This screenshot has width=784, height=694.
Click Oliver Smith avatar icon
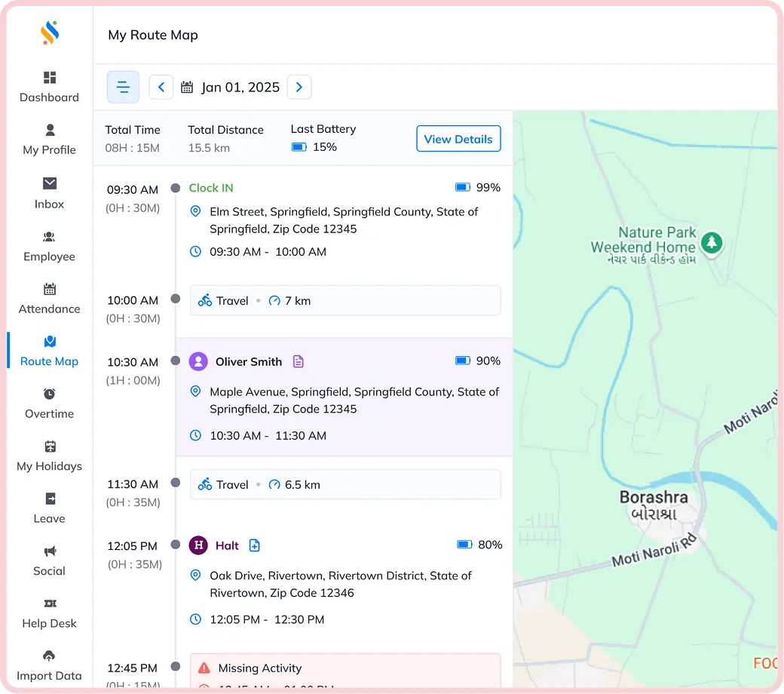(198, 361)
